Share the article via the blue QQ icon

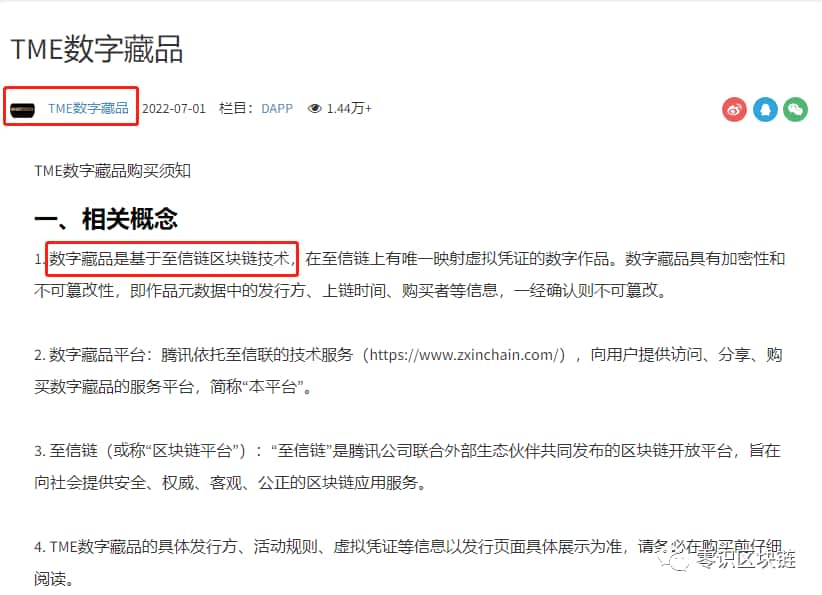pyautogui.click(x=765, y=109)
